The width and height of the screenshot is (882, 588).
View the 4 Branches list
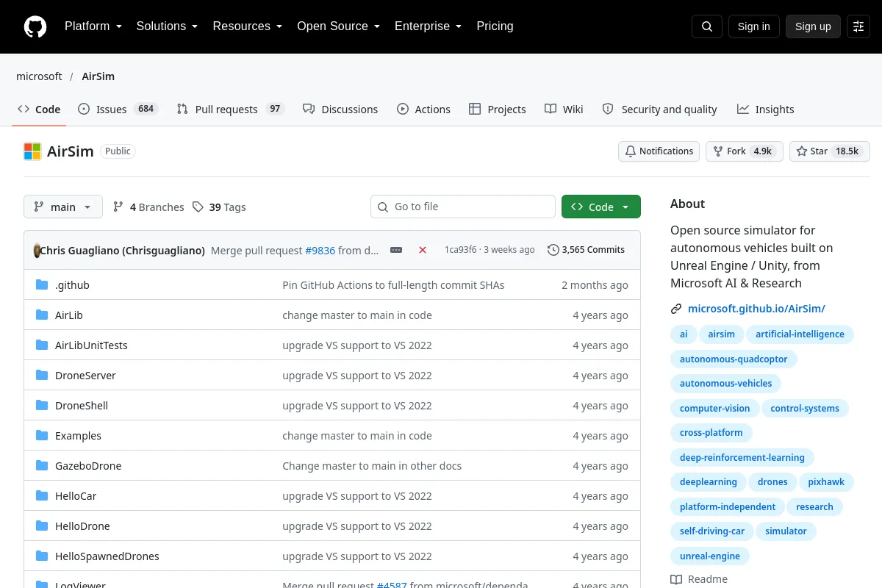[148, 207]
